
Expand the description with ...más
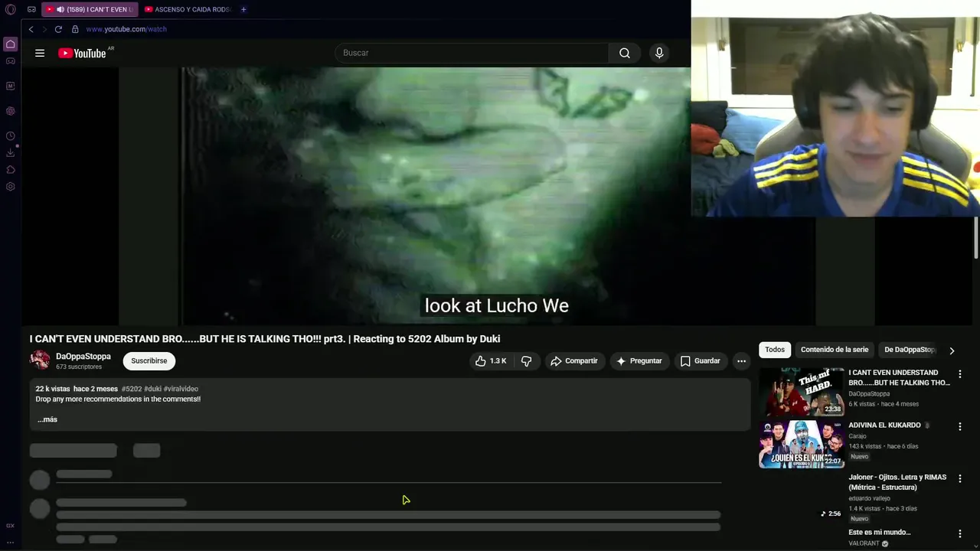tap(47, 419)
